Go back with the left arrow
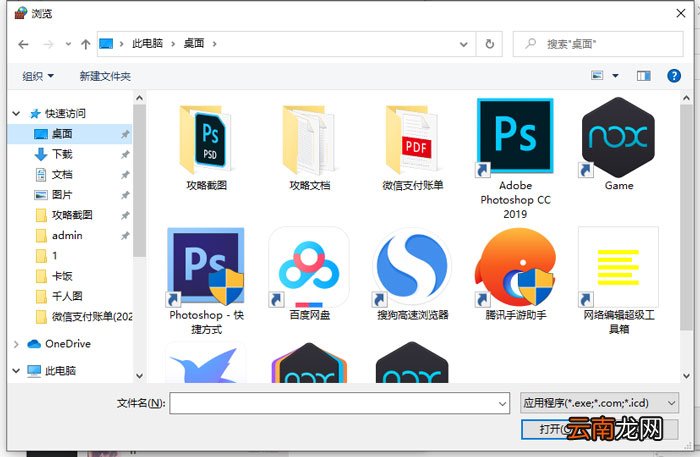 coord(23,44)
